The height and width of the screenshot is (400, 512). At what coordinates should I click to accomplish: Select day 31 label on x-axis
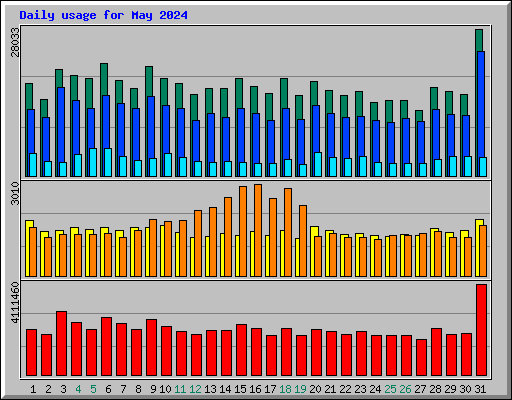coord(480,389)
